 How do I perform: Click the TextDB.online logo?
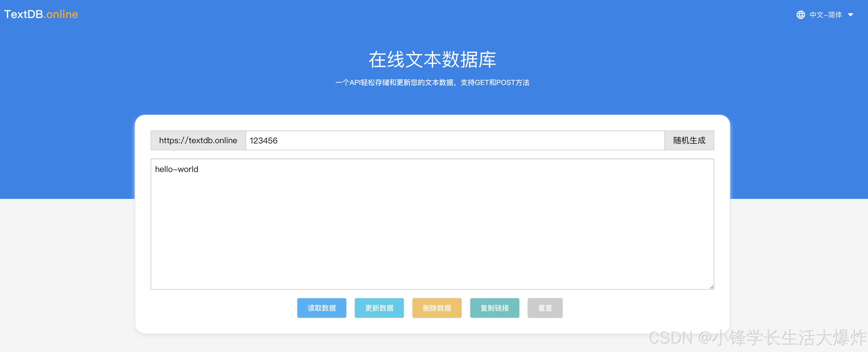click(x=41, y=14)
